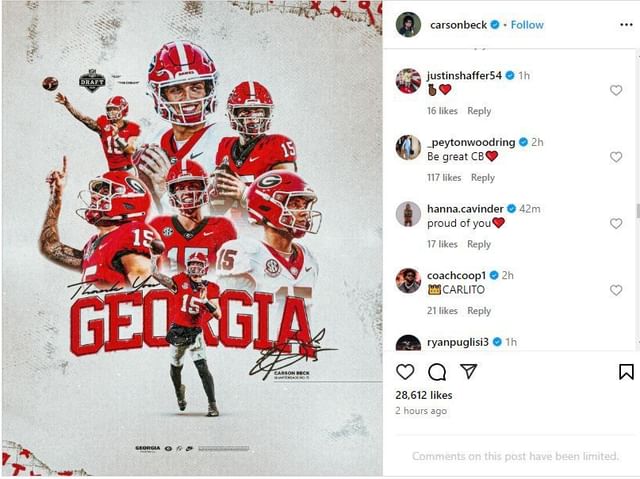Open the three-dot more options menu

coord(626,25)
